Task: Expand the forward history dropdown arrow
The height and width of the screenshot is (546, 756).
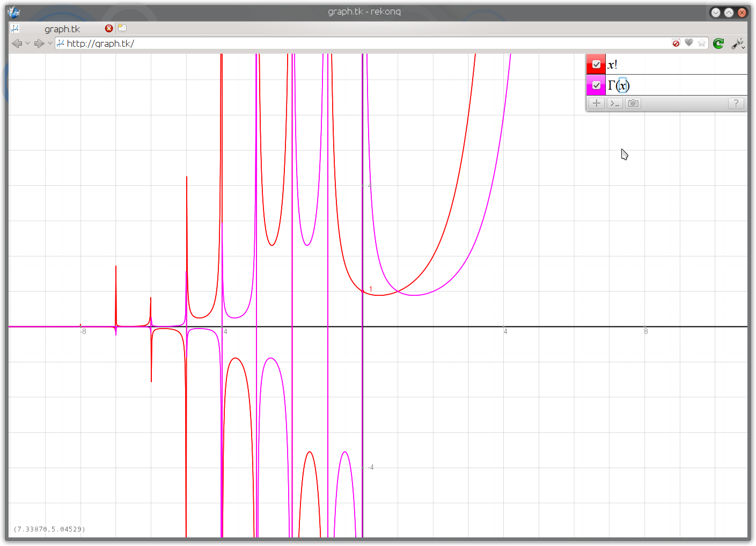Action: 50,43
